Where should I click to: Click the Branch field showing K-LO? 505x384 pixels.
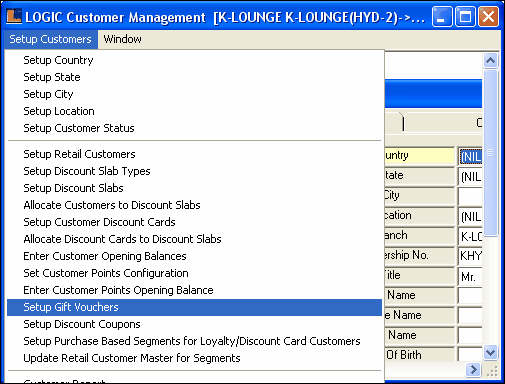tap(470, 237)
